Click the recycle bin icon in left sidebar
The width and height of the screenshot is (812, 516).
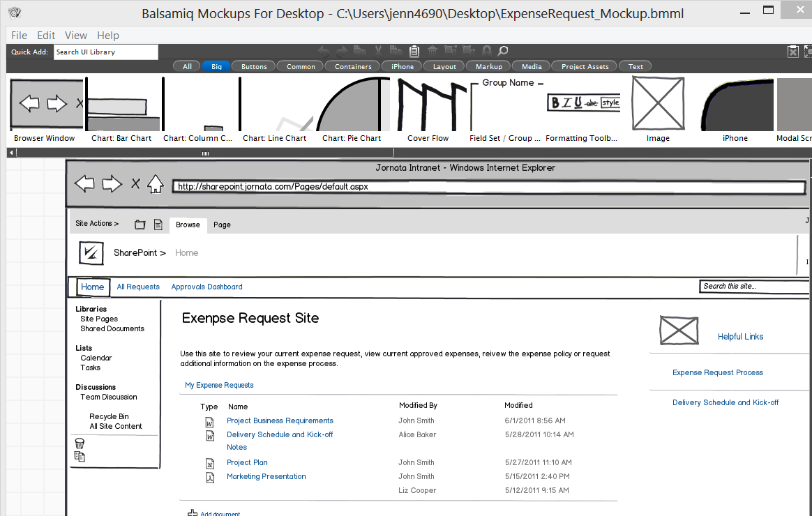80,443
